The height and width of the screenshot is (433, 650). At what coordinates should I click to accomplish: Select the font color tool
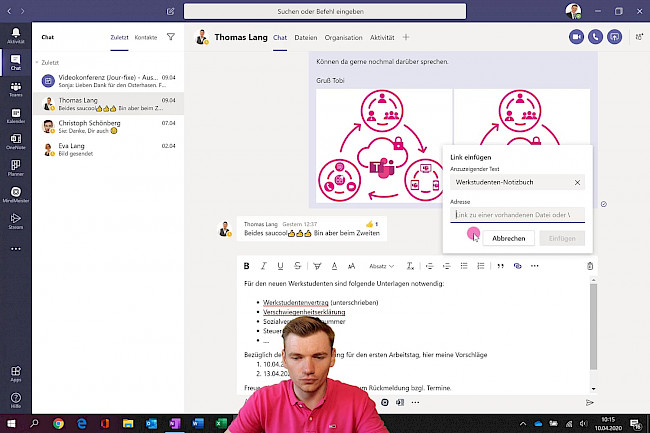tap(334, 266)
